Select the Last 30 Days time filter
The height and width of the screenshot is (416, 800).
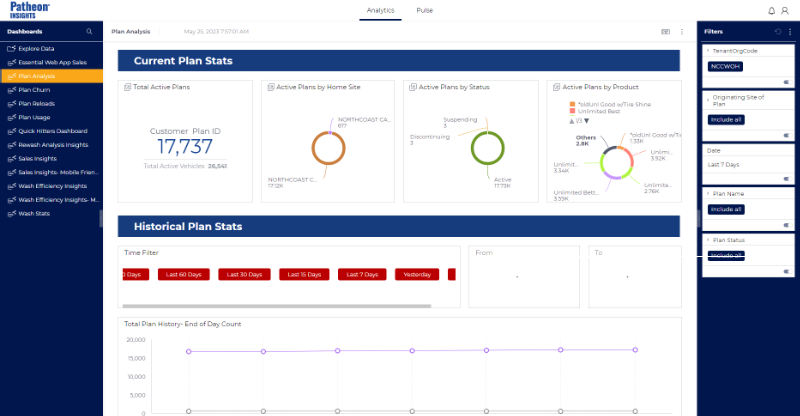[244, 275]
